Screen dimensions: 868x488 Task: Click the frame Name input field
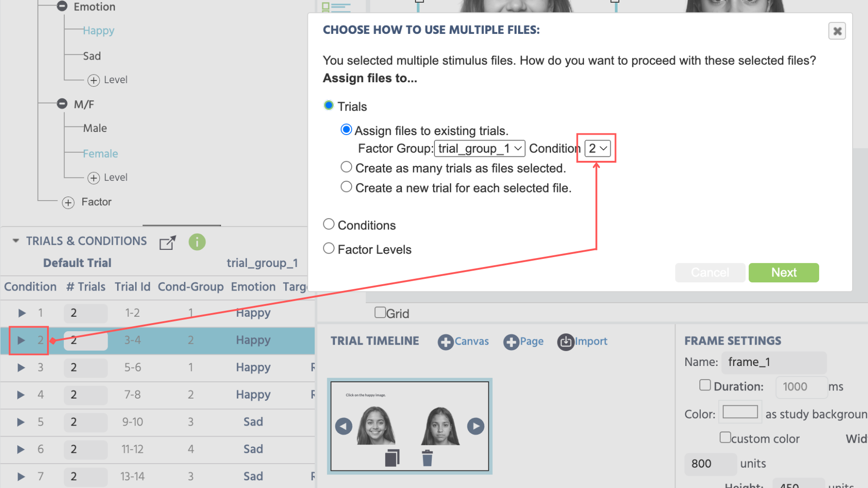pos(774,362)
